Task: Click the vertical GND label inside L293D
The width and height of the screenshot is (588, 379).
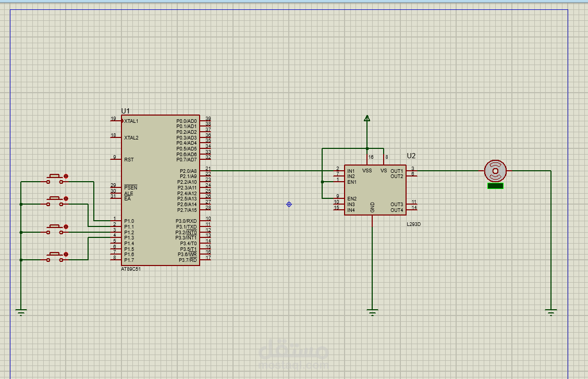Action: (x=372, y=208)
